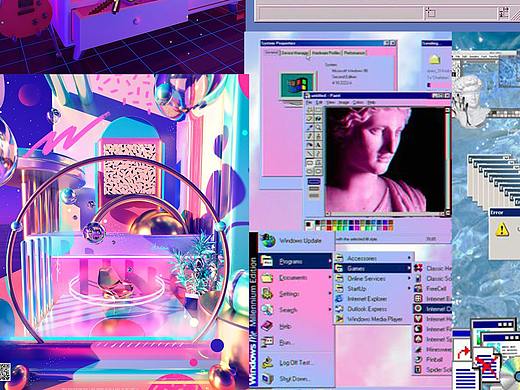
Task: Pick the black swatch in Paint palette
Action: (x=318, y=223)
